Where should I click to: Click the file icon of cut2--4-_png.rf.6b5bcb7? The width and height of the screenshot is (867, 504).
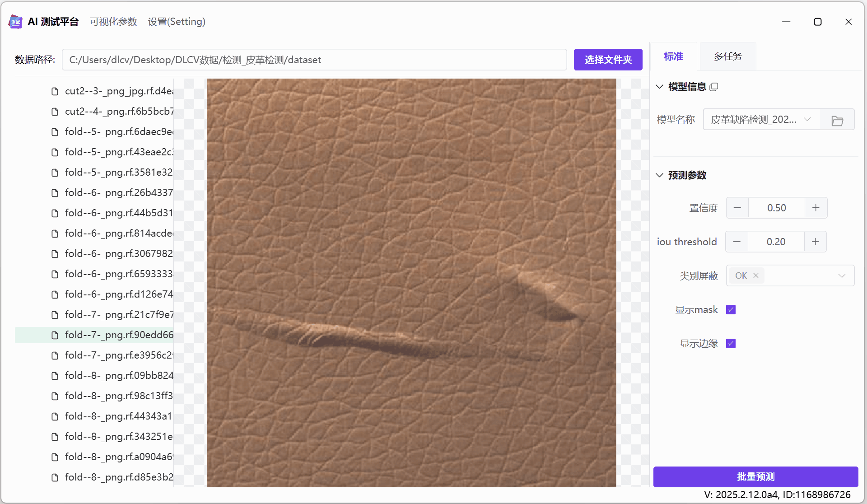coord(55,112)
